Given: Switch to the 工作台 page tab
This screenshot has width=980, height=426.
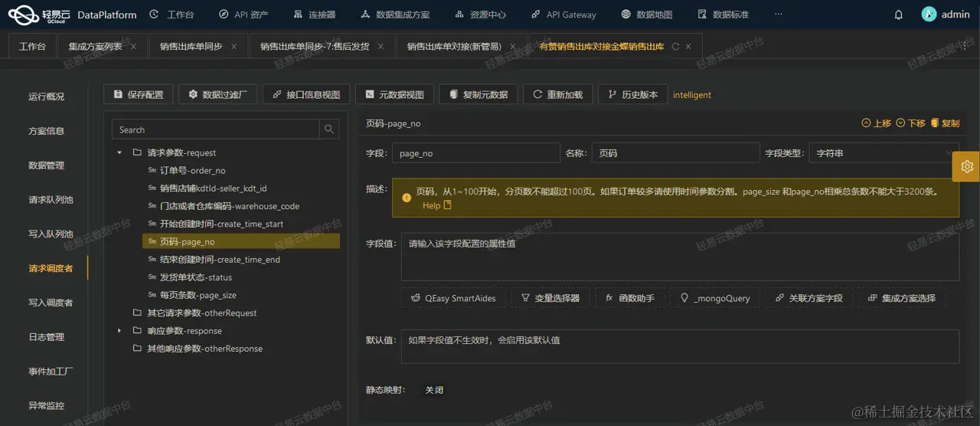Looking at the screenshot, I should [x=32, y=47].
